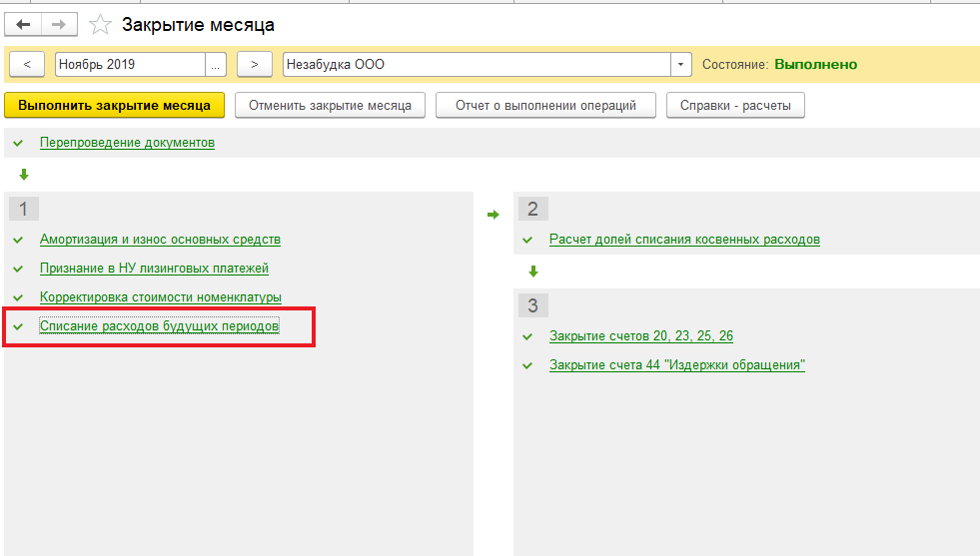
Task: Click checkmark beside Закрытие счета 44
Action: pyautogui.click(x=527, y=365)
